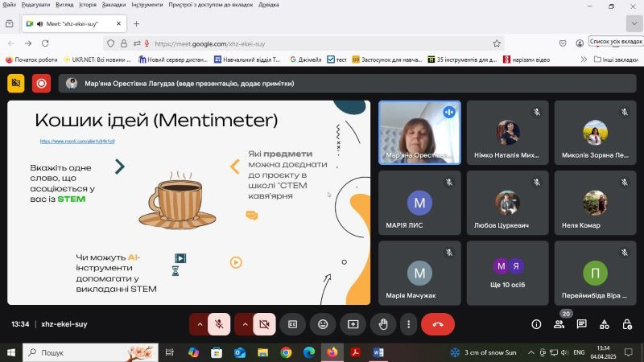Open the Довідка menu
This screenshot has height=362, width=644.
pyautogui.click(x=269, y=5)
